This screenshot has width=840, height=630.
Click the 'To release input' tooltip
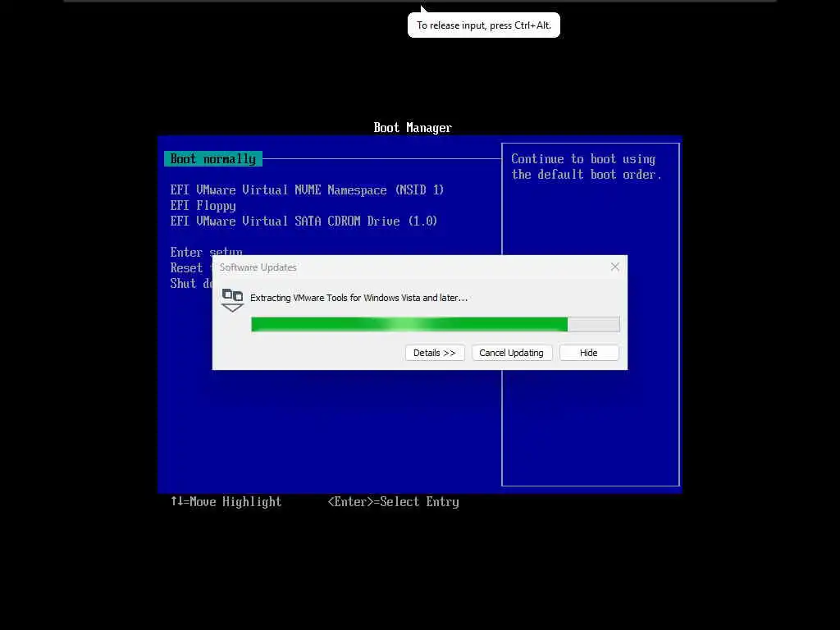pyautogui.click(x=484, y=25)
